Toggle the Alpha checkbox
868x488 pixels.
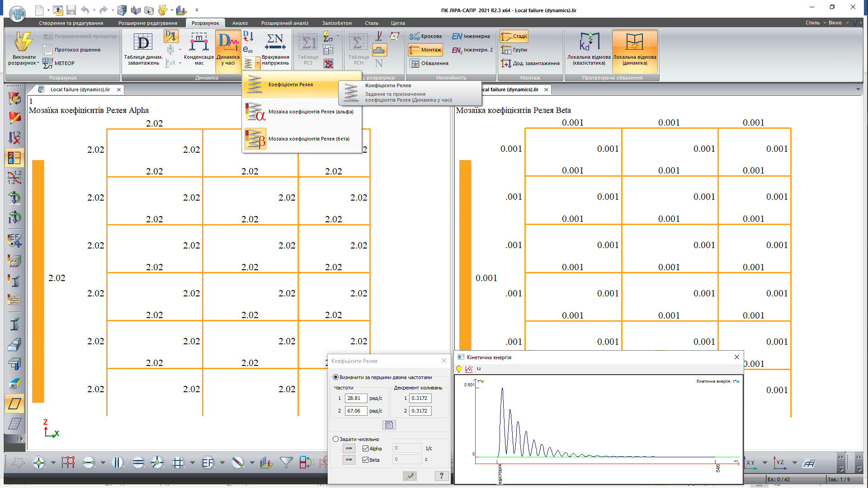click(365, 448)
